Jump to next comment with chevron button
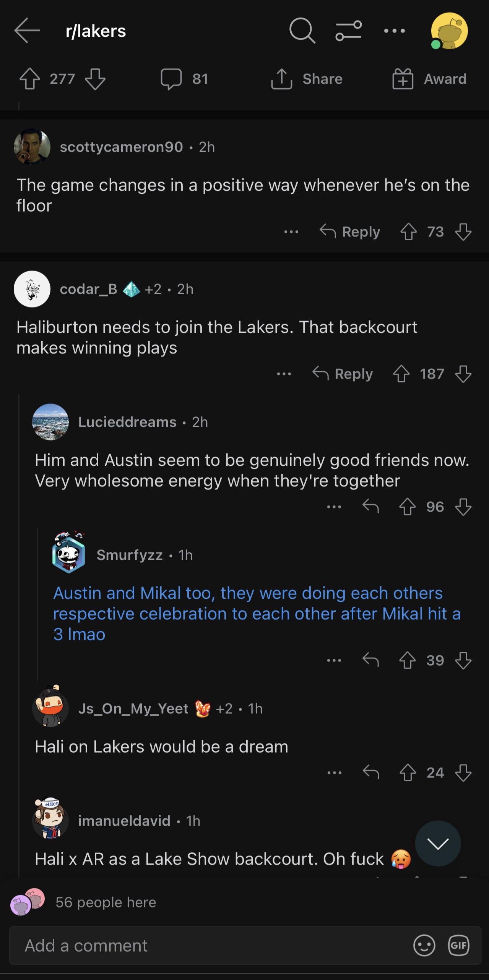Viewport: 489px width, 980px height. (438, 844)
